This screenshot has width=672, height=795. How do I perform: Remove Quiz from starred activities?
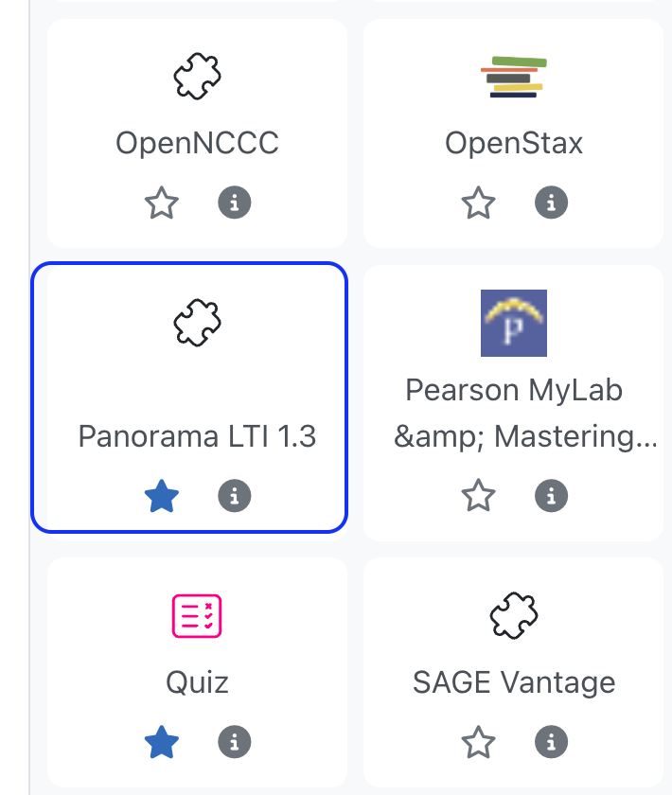pyautogui.click(x=162, y=742)
